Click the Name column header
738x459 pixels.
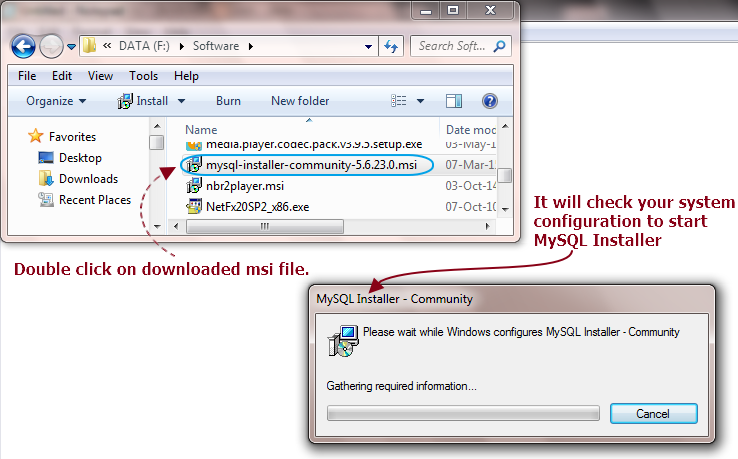pos(201,130)
